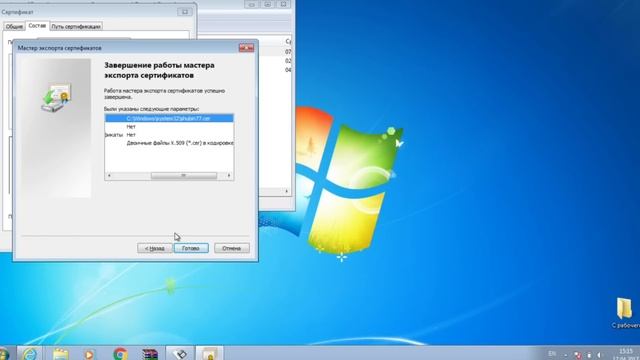Click the network tray icon with the red mark
Viewport: 640px width, 360px height.
pos(578,355)
